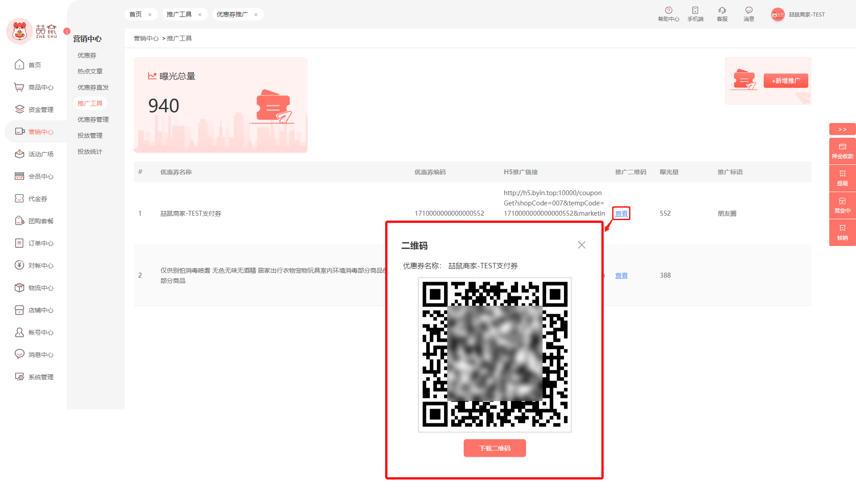Open 对帐中心 yen icon

19,265
